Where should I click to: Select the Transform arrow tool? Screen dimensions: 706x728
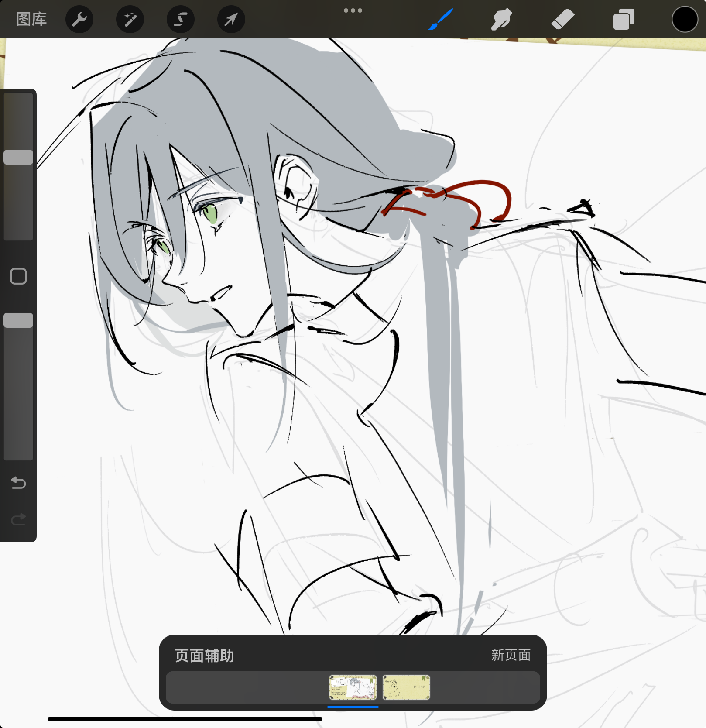pyautogui.click(x=231, y=20)
